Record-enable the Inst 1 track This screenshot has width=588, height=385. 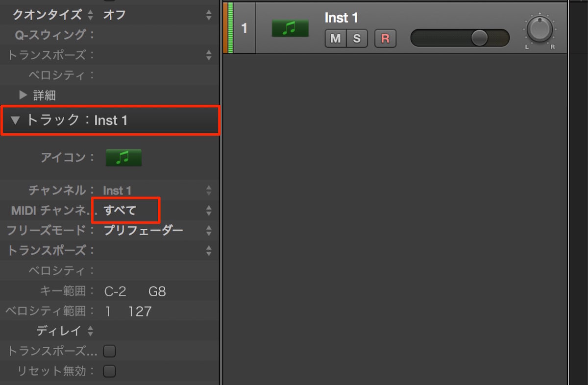coord(385,39)
